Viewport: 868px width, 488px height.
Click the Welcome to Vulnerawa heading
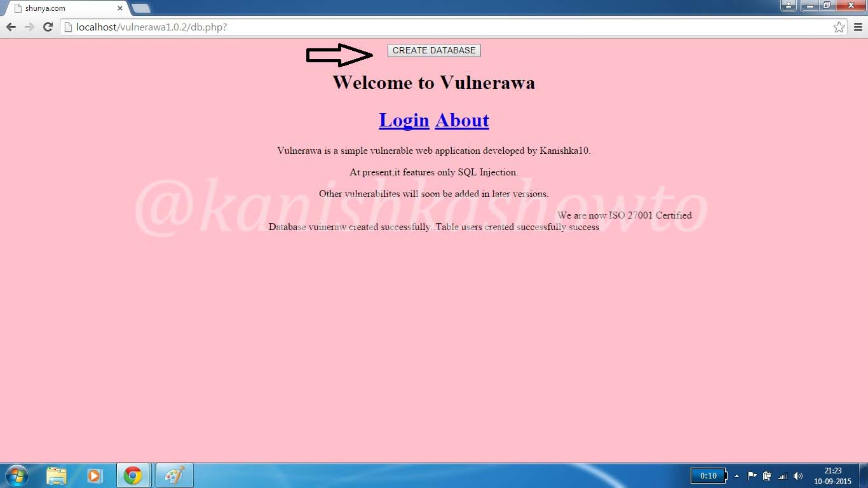pyautogui.click(x=434, y=83)
